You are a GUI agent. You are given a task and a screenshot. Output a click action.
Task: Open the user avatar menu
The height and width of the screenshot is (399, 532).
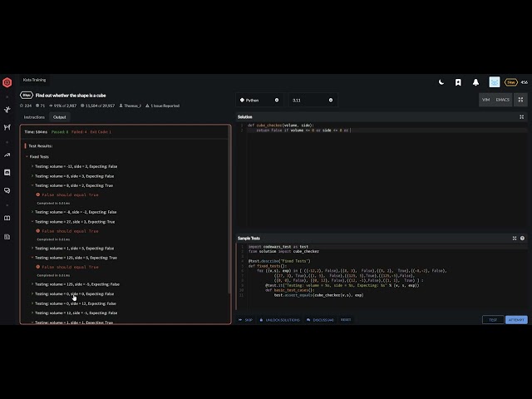(495, 82)
